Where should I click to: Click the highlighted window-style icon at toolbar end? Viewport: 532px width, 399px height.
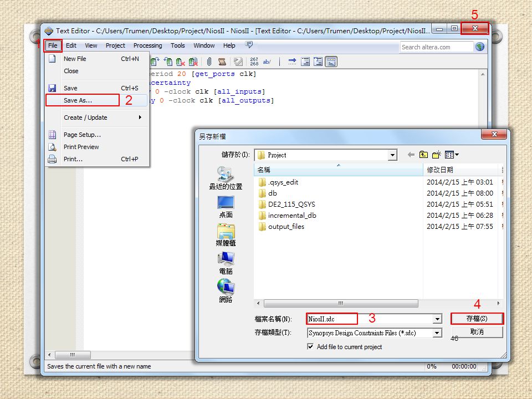point(331,62)
